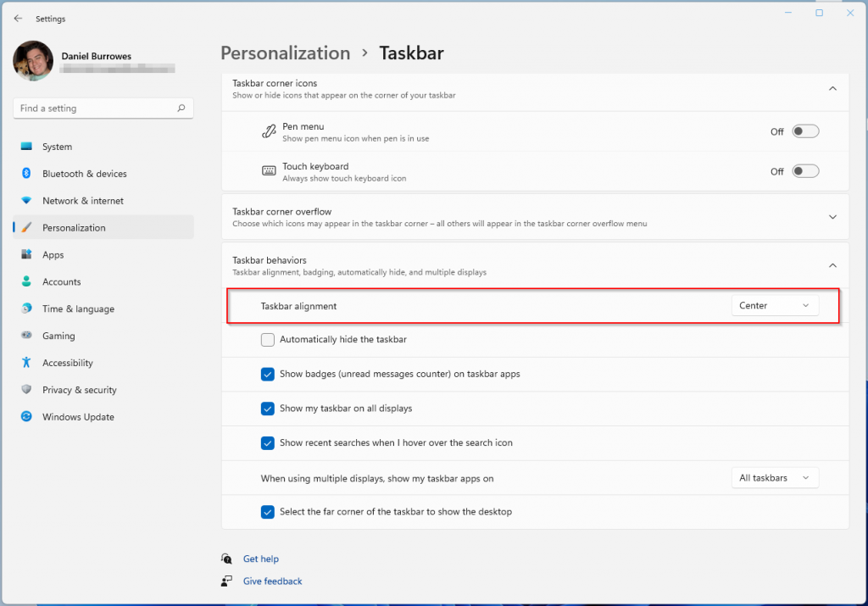Click the Personalization paintbrush icon
The width and height of the screenshot is (868, 606).
point(26,227)
